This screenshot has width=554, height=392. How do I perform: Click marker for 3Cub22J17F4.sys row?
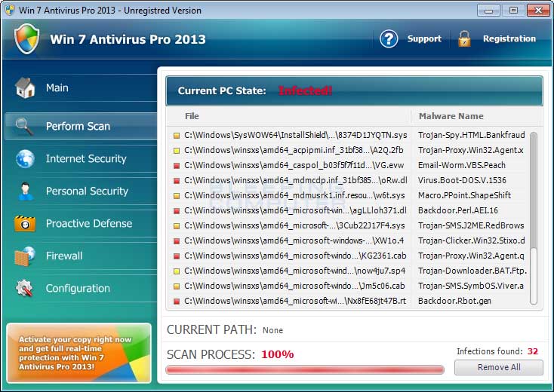(177, 226)
